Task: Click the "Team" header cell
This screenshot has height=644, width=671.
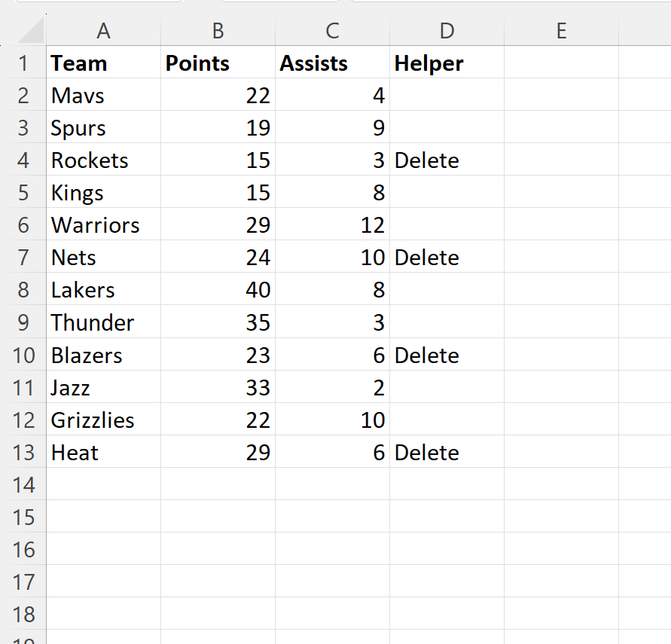Action: click(x=103, y=63)
